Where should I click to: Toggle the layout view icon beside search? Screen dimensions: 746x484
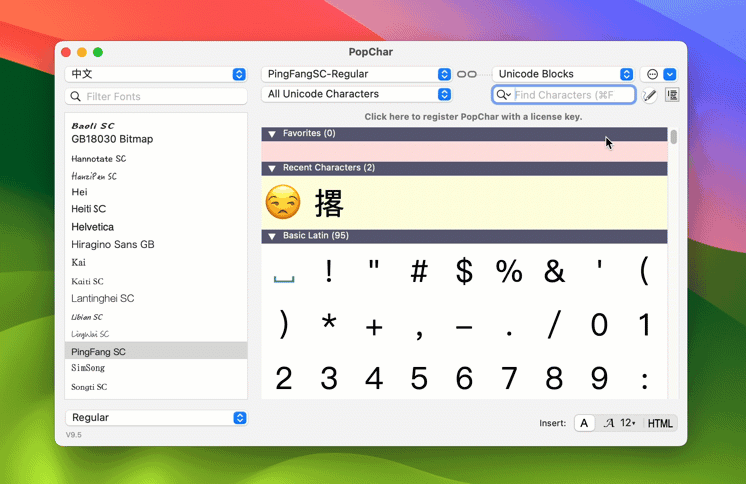point(672,95)
